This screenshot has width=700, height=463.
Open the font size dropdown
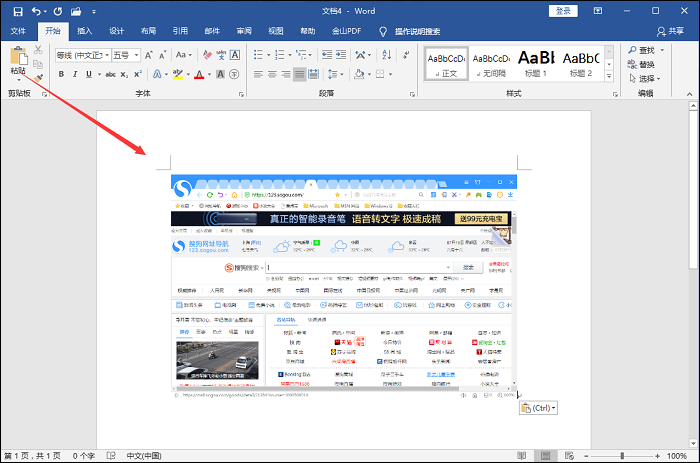pyautogui.click(x=136, y=55)
